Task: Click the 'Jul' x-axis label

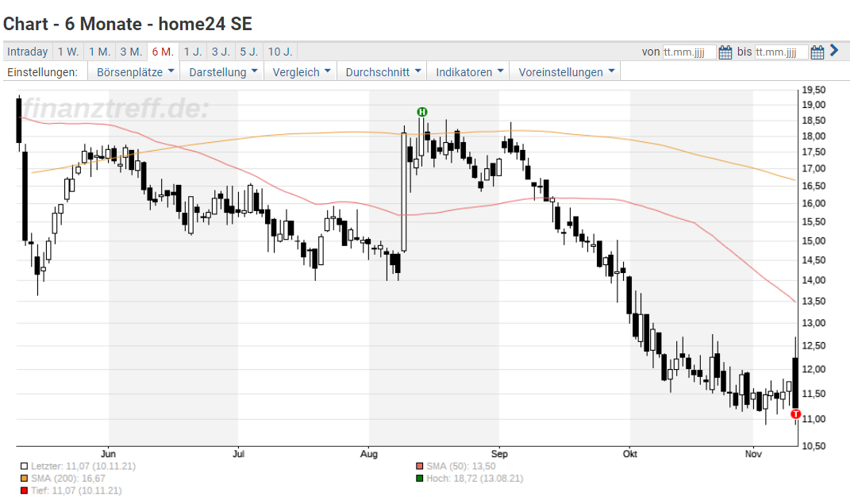Action: pos(238,454)
